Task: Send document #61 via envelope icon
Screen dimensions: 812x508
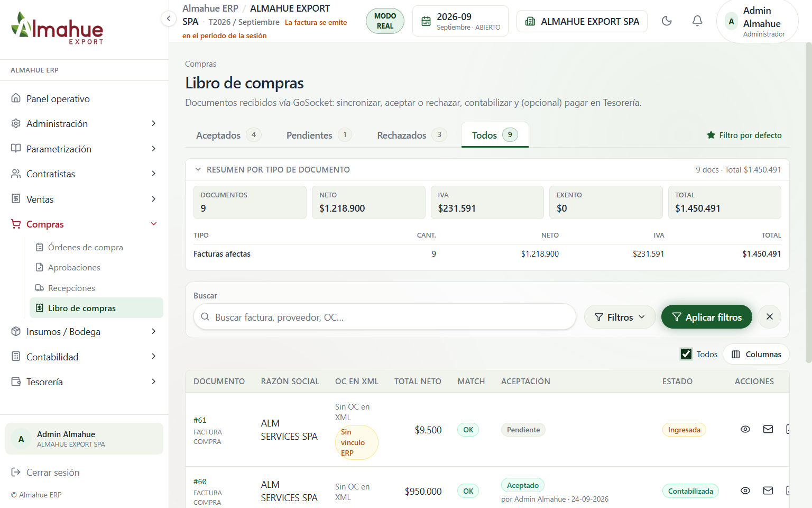Action: pos(768,430)
